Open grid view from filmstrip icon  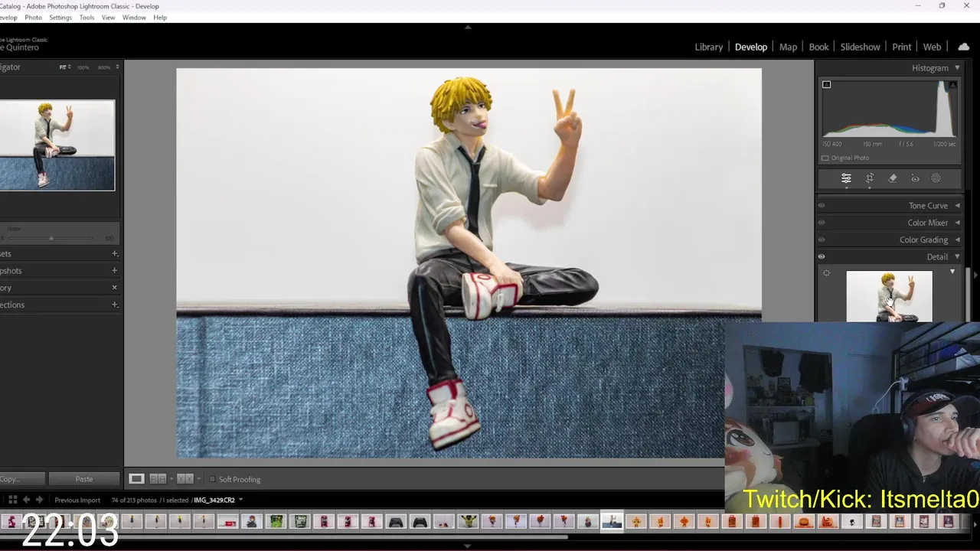point(13,500)
